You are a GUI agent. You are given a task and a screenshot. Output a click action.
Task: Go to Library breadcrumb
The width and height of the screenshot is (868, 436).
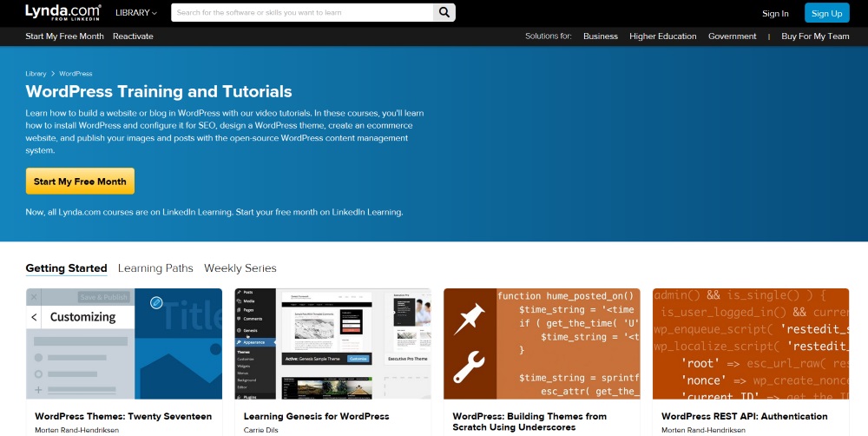coord(36,73)
